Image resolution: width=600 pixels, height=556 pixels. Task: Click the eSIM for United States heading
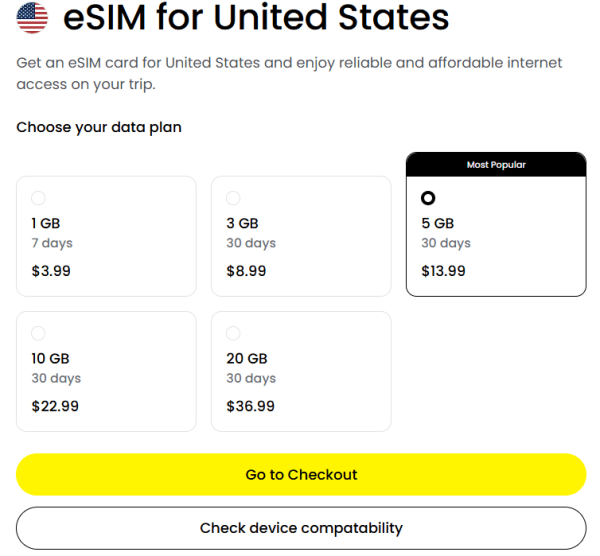coord(255,18)
